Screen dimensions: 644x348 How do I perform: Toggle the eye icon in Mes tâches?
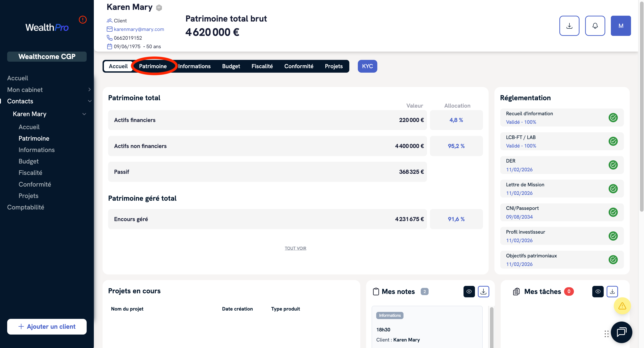(x=598, y=291)
